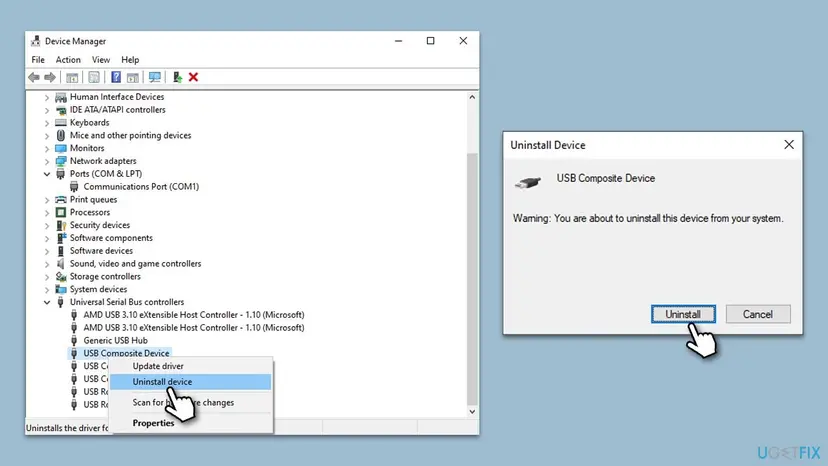Click the Help toolbar icon with question mark
The height and width of the screenshot is (466, 828).
click(x=116, y=78)
